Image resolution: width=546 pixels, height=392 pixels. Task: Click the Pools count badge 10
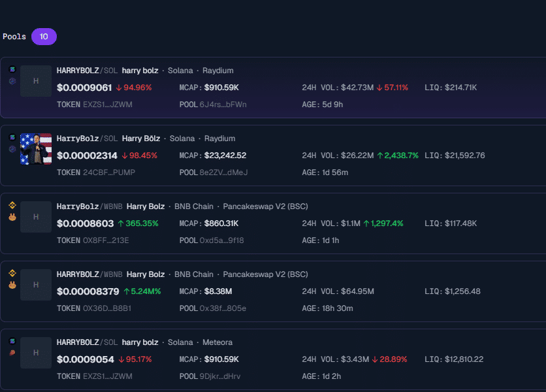tap(44, 37)
